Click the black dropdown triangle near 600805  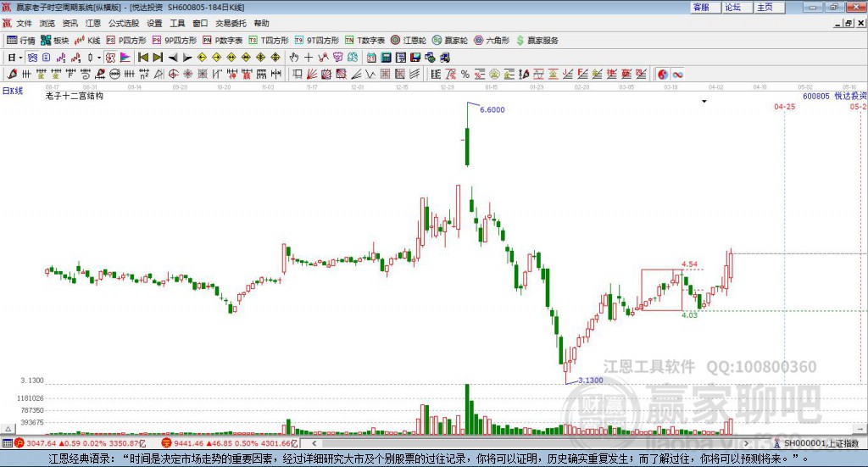coord(704,101)
